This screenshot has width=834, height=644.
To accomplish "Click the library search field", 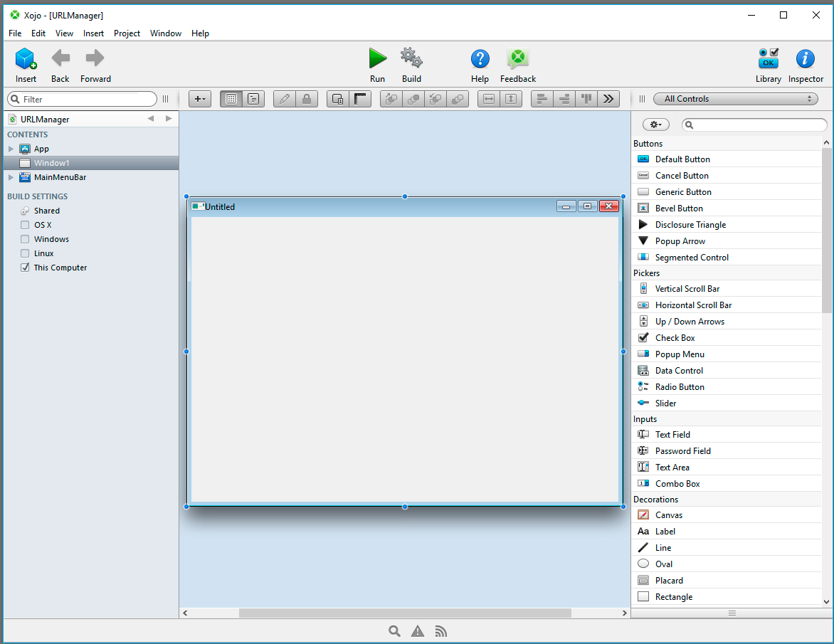I will point(755,125).
